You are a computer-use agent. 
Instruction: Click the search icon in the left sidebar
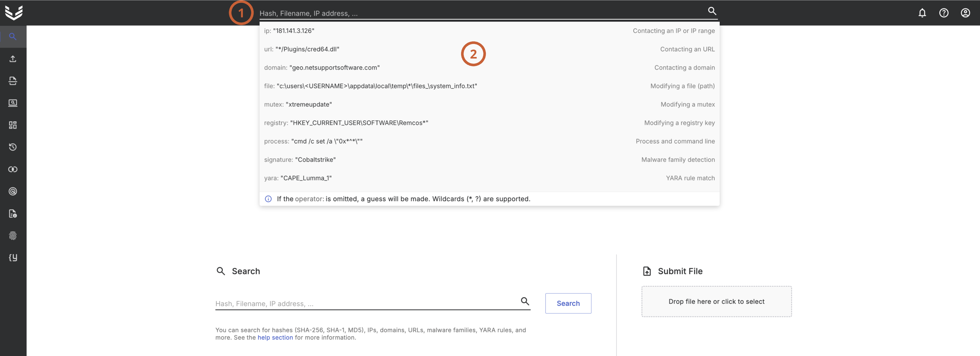point(13,37)
